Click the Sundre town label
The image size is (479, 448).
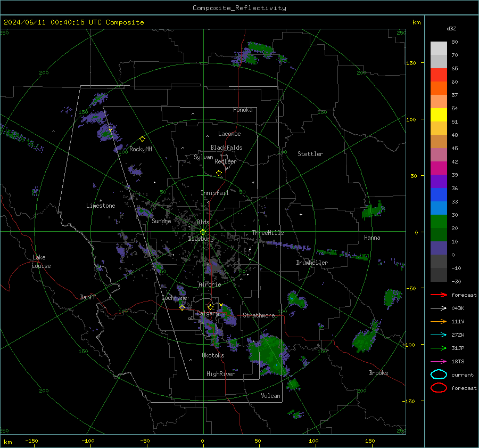pos(161,221)
